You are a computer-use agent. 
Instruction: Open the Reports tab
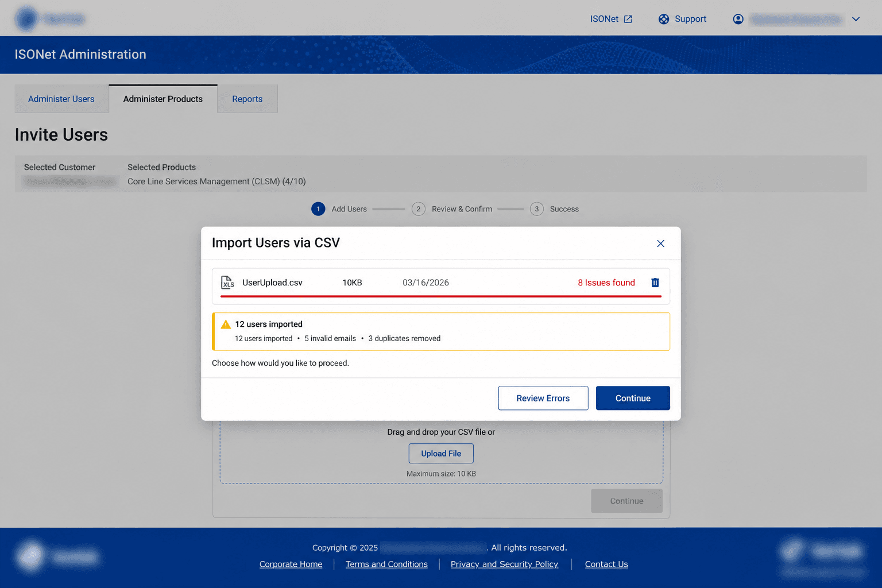[x=247, y=99]
